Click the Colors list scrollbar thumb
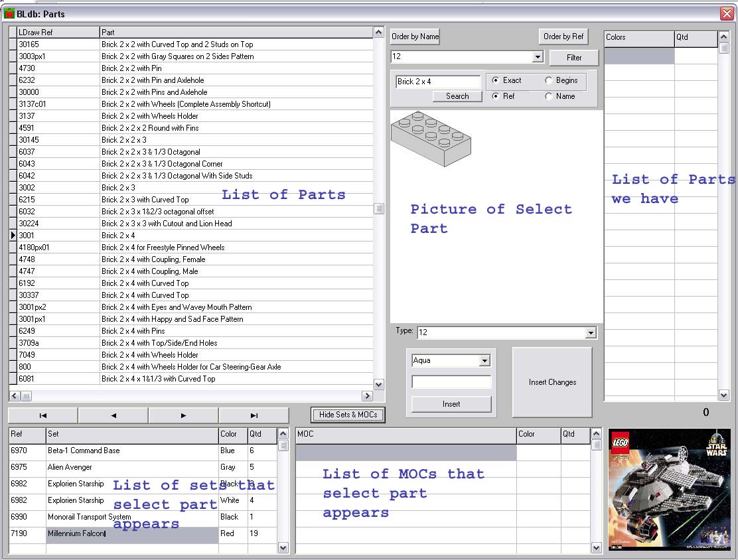The height and width of the screenshot is (560, 738). point(724,48)
